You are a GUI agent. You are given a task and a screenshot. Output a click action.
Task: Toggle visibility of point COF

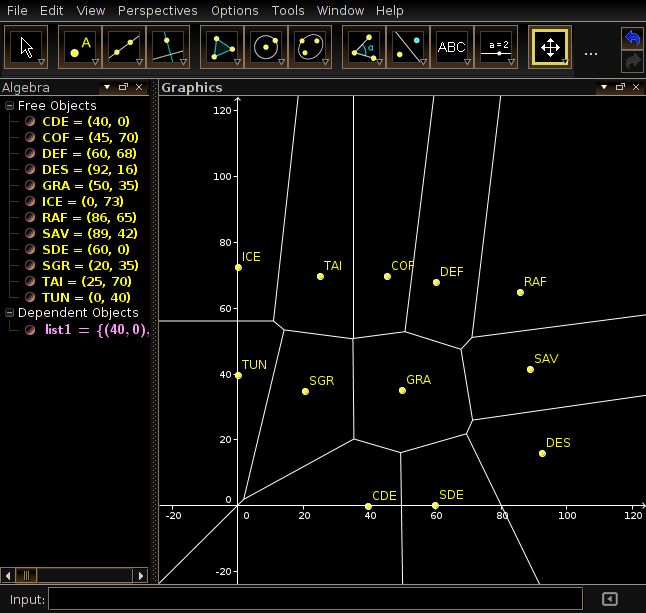click(30, 137)
